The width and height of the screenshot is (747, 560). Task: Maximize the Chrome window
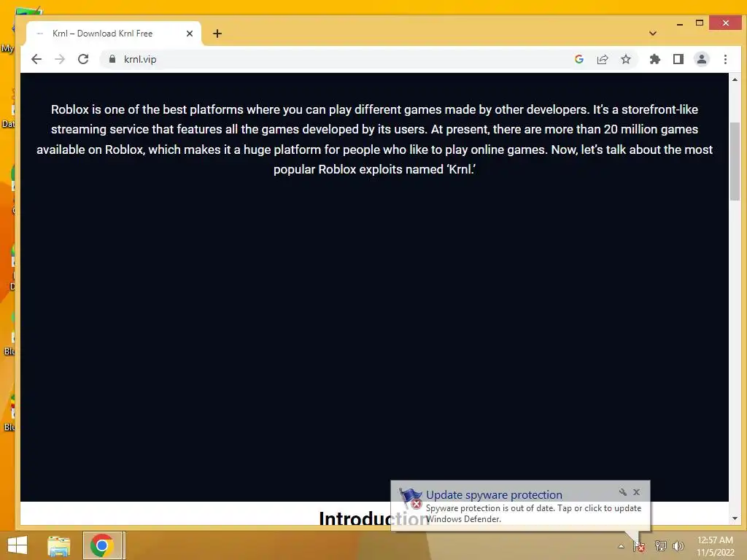[x=700, y=23]
